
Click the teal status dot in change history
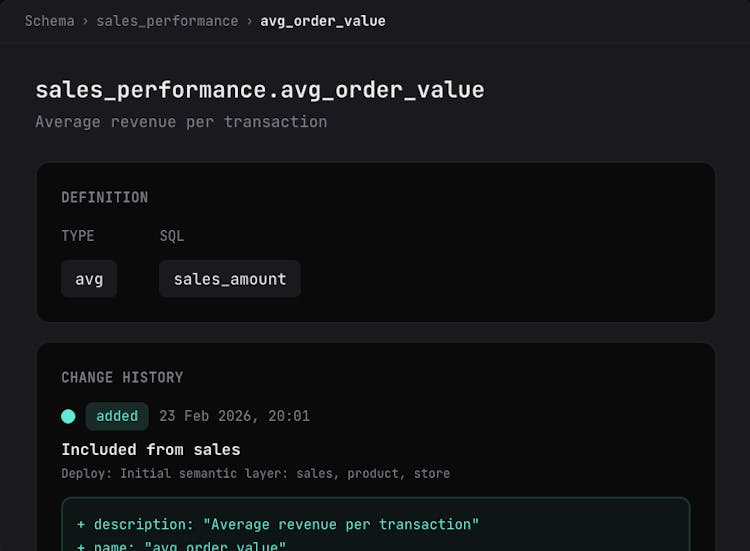[68, 416]
